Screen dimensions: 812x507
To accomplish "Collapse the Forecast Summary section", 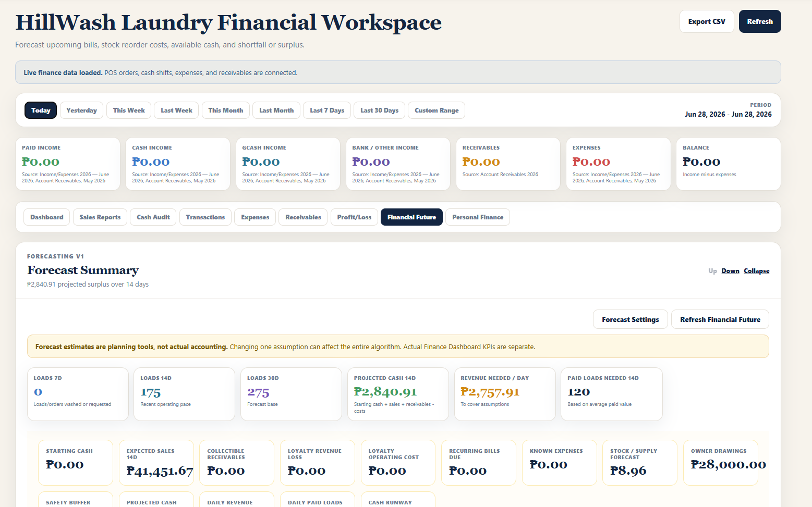I will [x=757, y=271].
